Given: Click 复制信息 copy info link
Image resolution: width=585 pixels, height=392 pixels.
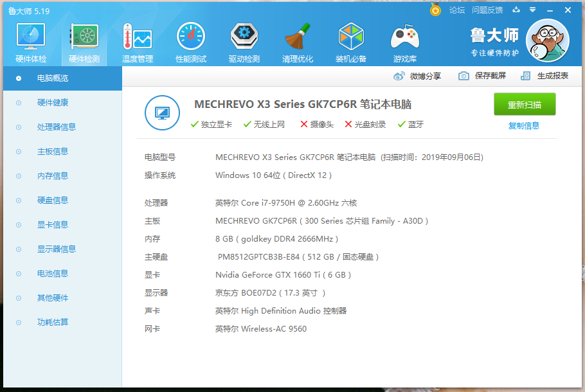Looking at the screenshot, I should pos(524,126).
